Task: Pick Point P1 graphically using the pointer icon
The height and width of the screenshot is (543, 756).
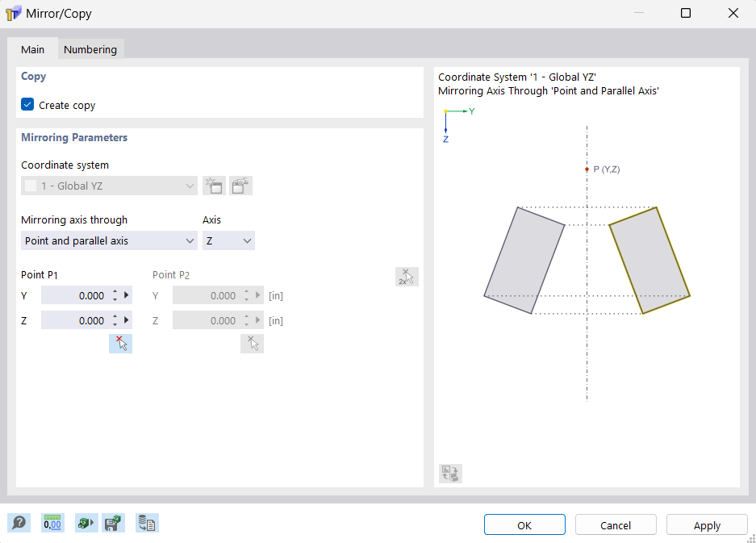Action: click(120, 343)
